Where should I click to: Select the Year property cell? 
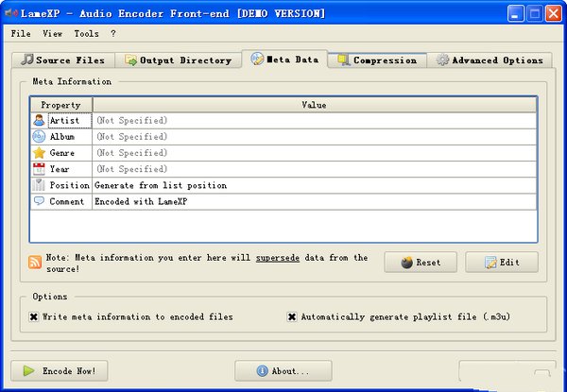[x=61, y=169]
